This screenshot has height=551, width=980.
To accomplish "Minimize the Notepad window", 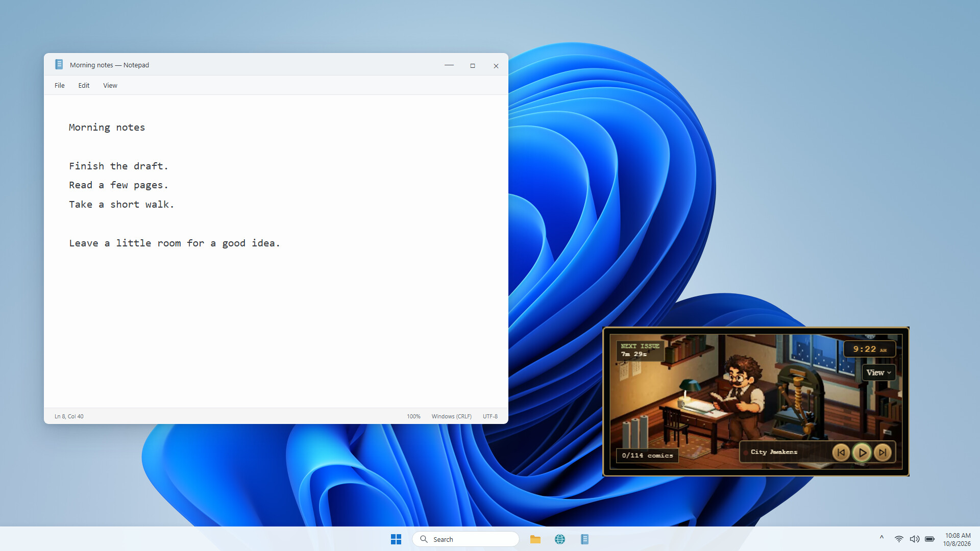I will pyautogui.click(x=449, y=65).
